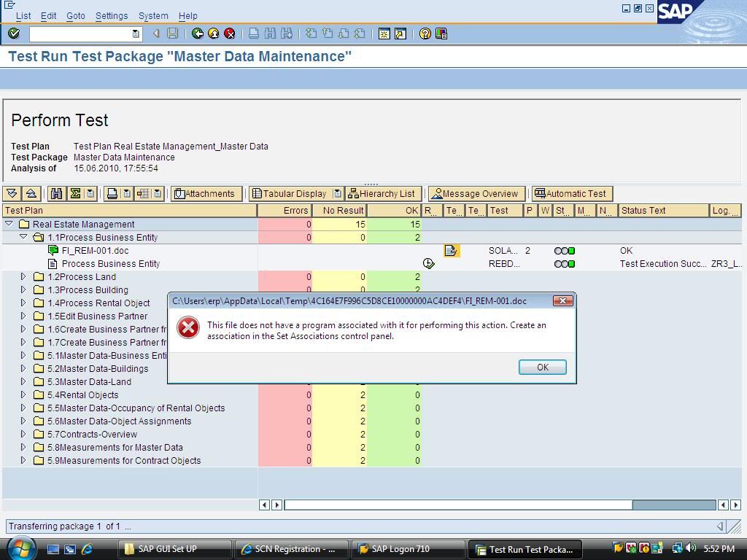Open the print icon dropdown arrow
The width and height of the screenshot is (747, 560).
[x=127, y=193]
